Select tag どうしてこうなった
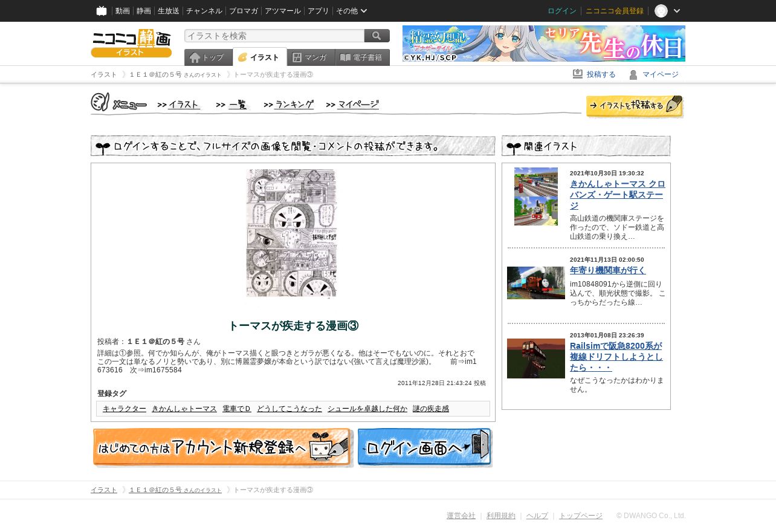 [289, 409]
